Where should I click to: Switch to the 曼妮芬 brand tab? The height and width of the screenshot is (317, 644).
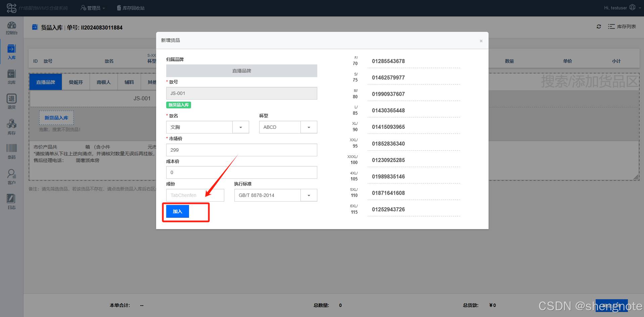[x=76, y=82]
